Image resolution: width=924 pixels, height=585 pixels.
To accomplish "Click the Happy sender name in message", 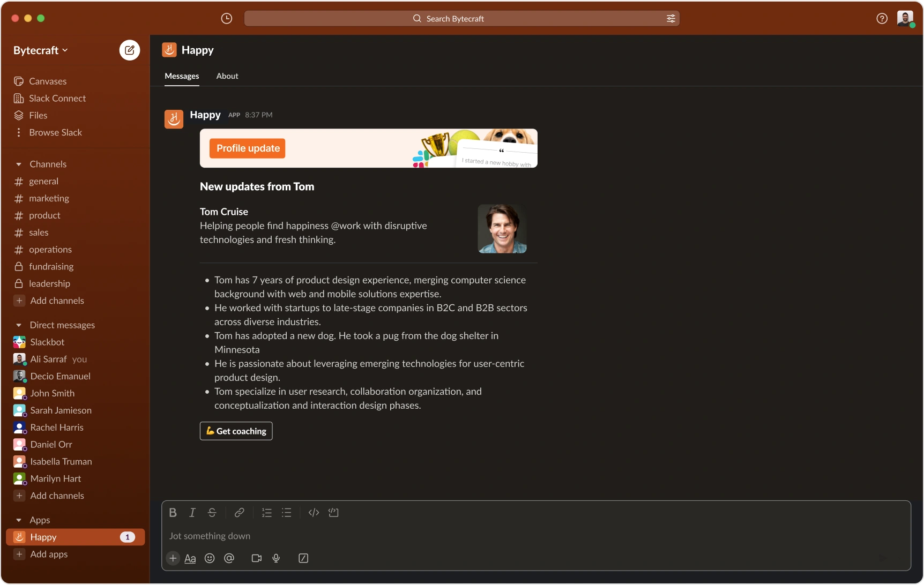I will (205, 115).
